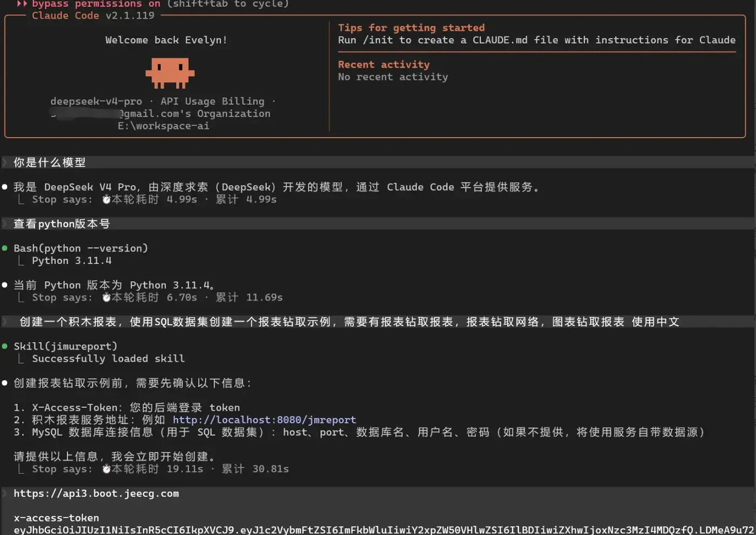Click list item '1. X-Access-Token'
The width and height of the screenshot is (756, 535).
(x=127, y=407)
